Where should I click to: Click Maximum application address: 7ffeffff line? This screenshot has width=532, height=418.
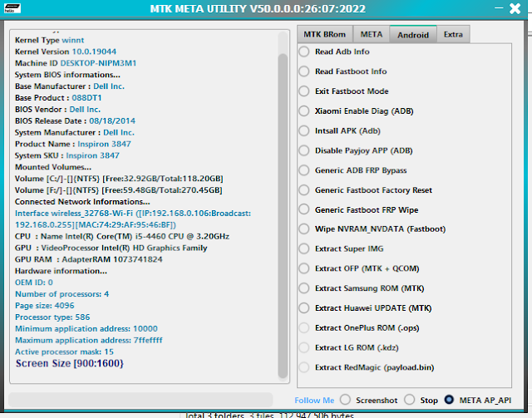(89, 340)
